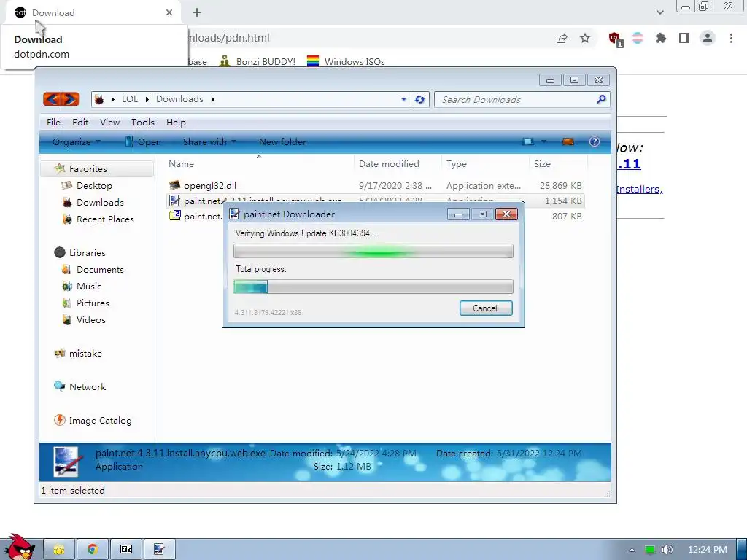Open Windows ISOs bookmark
The image size is (747, 560).
(x=346, y=61)
